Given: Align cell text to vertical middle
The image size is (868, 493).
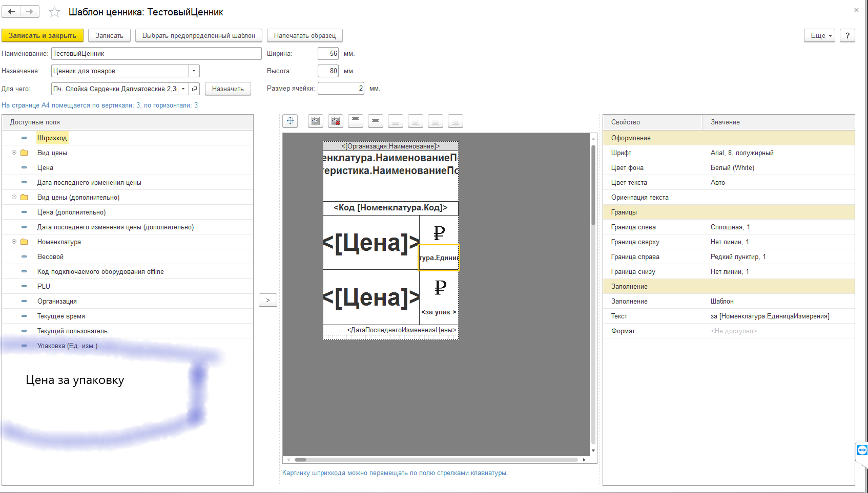Looking at the screenshot, I should tap(376, 121).
